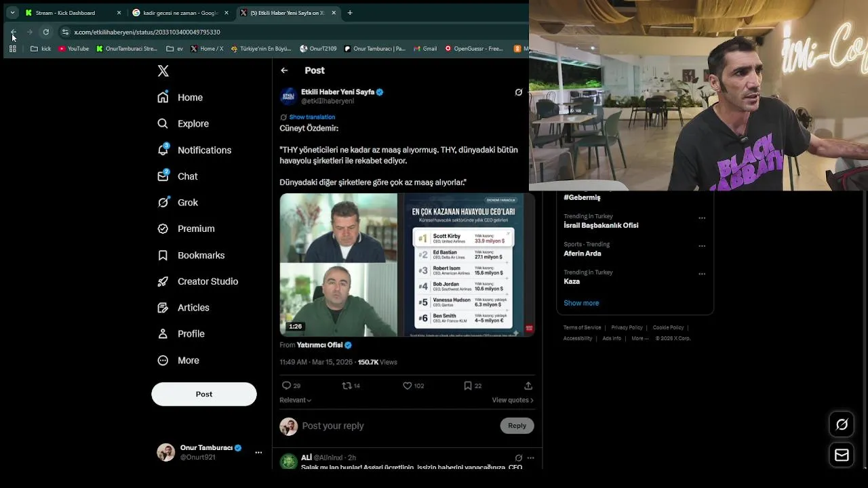Open the Gmail bookmark
The height and width of the screenshot is (488, 868).
point(425,49)
